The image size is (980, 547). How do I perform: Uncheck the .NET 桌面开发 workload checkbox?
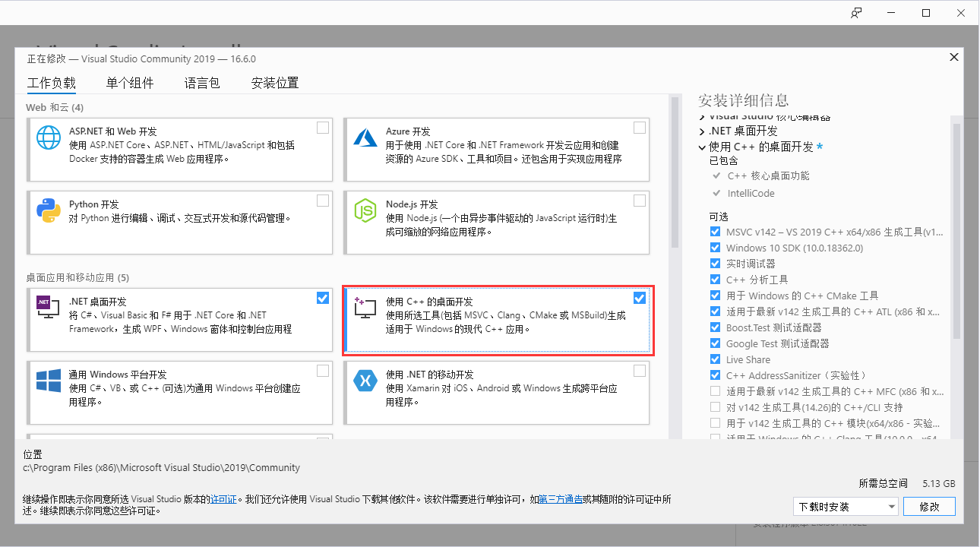click(x=323, y=298)
